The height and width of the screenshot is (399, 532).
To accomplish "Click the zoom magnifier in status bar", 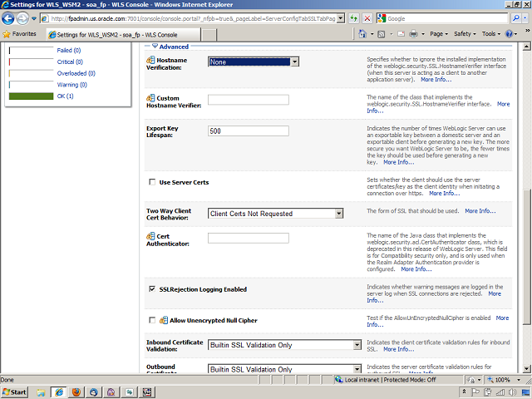I will pyautogui.click(x=490, y=380).
